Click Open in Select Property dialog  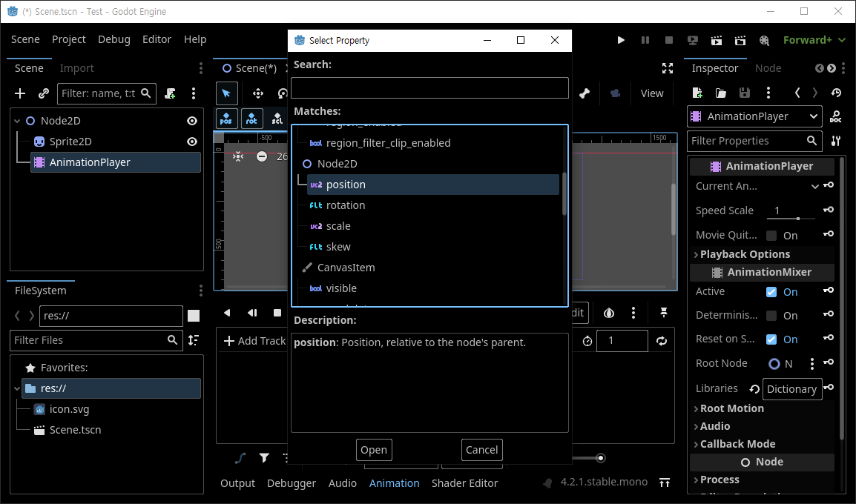click(374, 450)
